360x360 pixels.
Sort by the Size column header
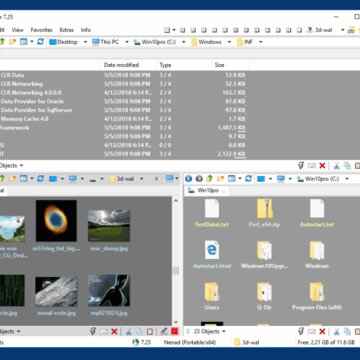pos(219,65)
